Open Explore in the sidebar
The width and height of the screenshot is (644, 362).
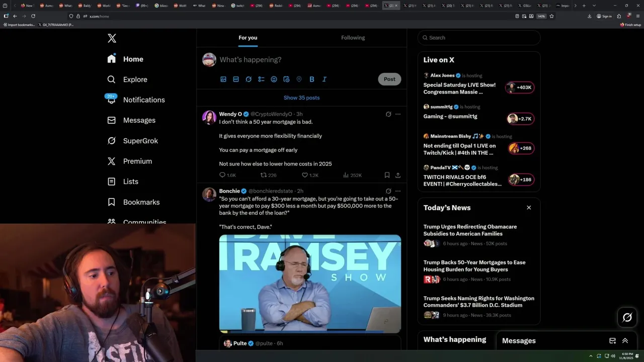click(127, 79)
